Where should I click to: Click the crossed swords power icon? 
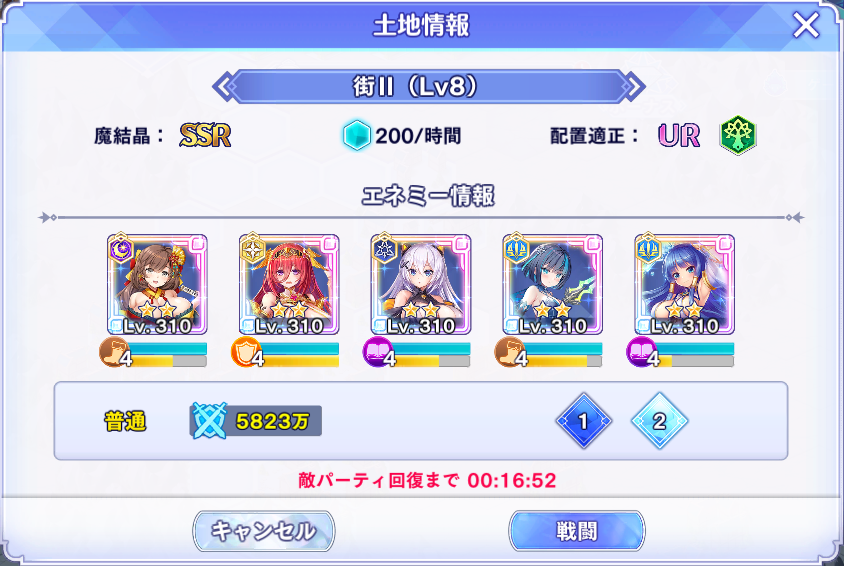(209, 421)
